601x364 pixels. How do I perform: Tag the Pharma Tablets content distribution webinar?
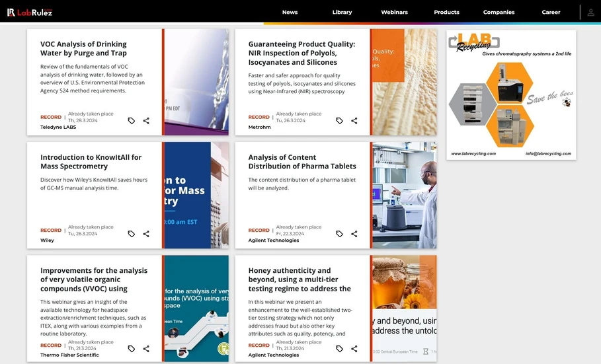339,234
